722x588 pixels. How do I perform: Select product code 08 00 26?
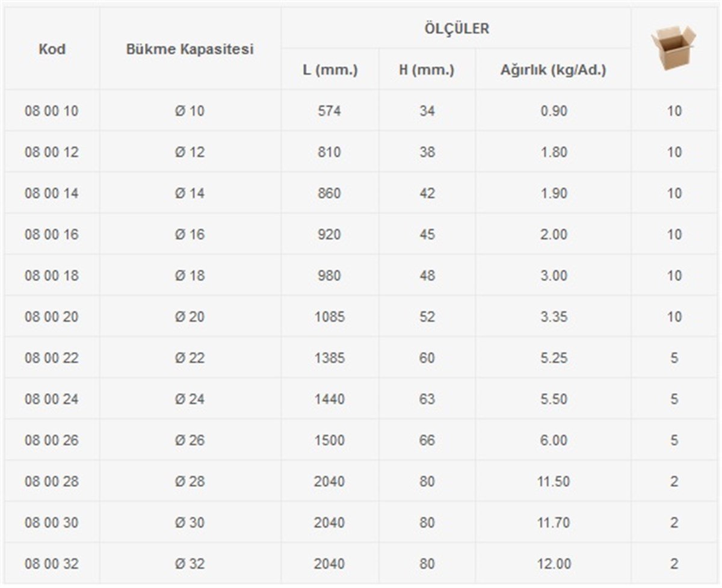coord(52,440)
